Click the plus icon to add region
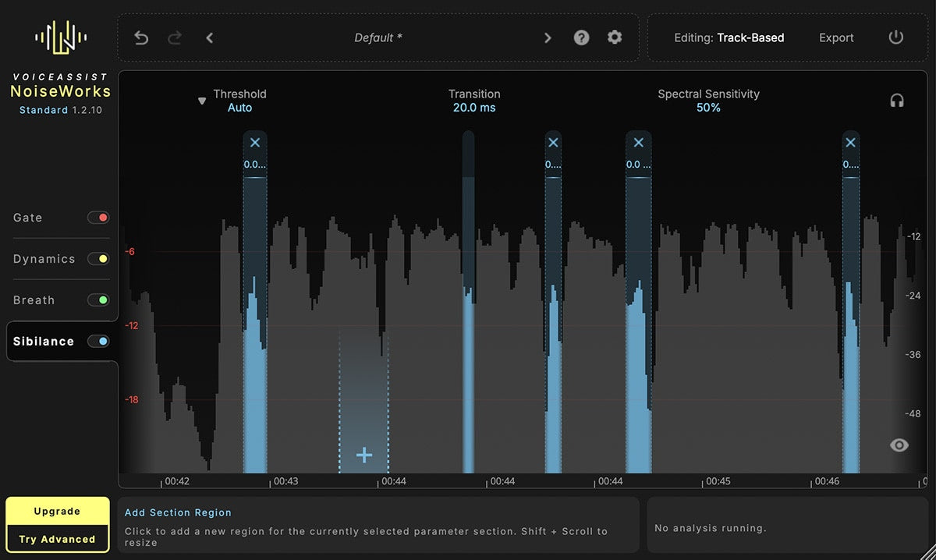Image resolution: width=936 pixels, height=560 pixels. pos(364,455)
